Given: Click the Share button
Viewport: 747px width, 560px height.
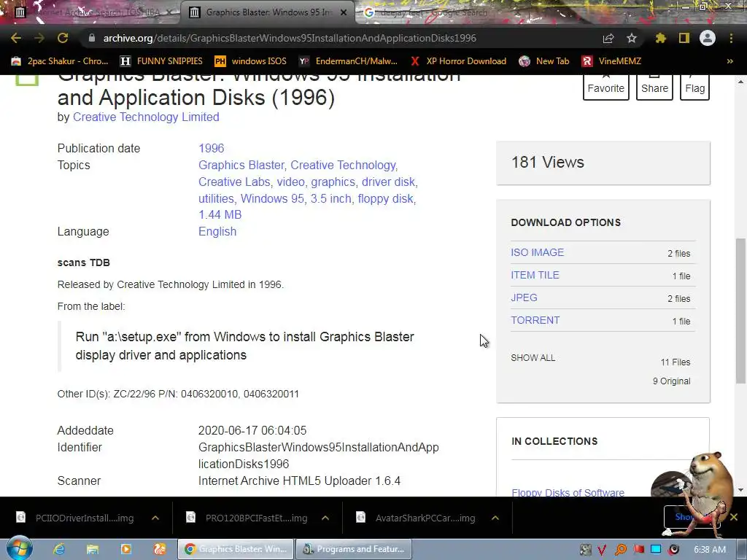Looking at the screenshot, I should [x=654, y=87].
